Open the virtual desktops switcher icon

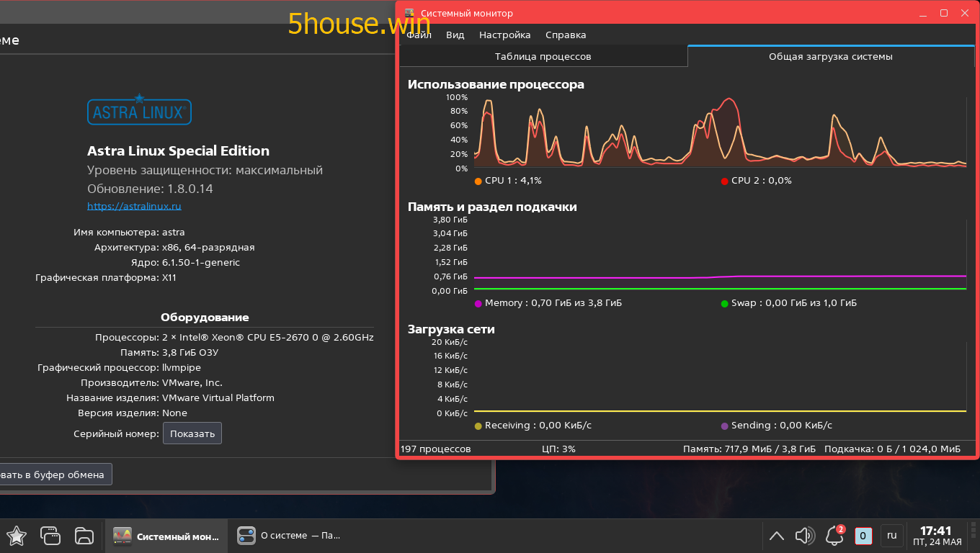click(50, 536)
